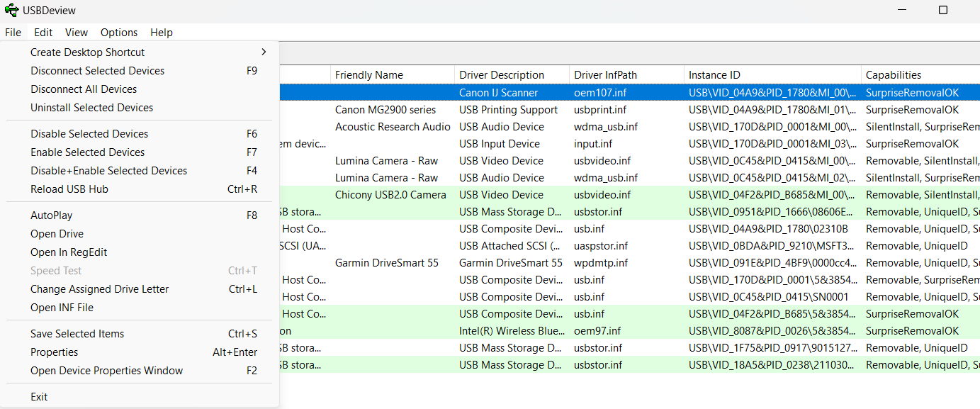The height and width of the screenshot is (409, 980).
Task: Open the device In RegEdit
Action: (68, 252)
